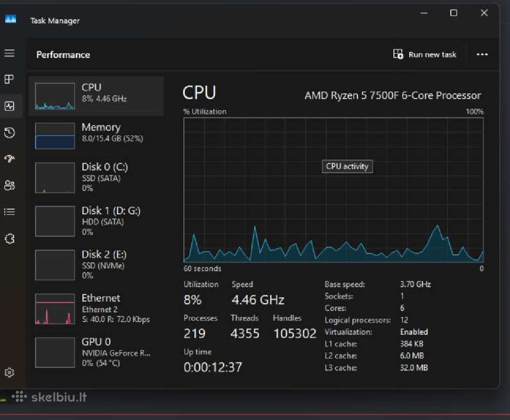The height and width of the screenshot is (420, 510).
Task: Click AMD Ryzen 5 7500F processor name
Action: pyautogui.click(x=392, y=95)
